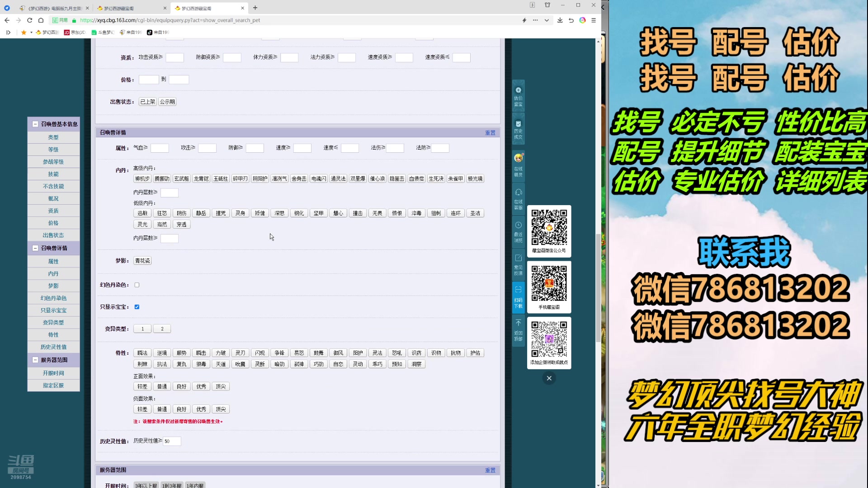
Task: Open the 在线精灵 online sprite icon
Action: [x=519, y=165]
